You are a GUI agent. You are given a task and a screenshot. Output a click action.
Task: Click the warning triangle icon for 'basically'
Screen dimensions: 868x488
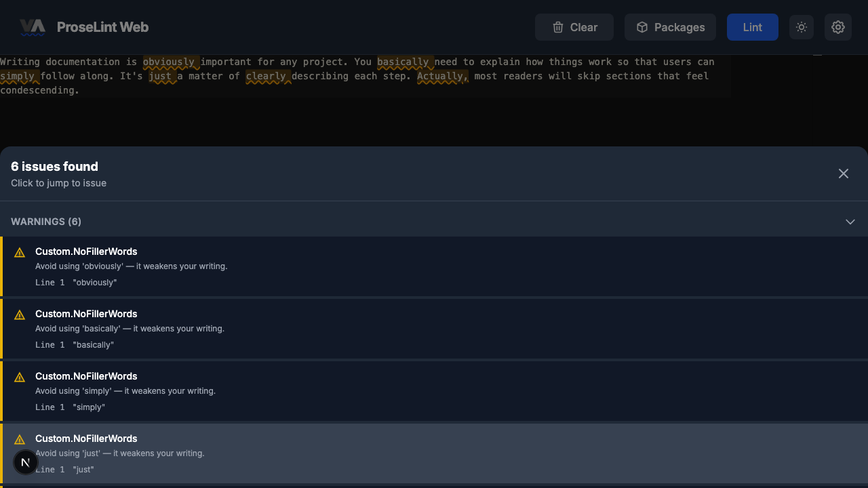click(x=20, y=315)
